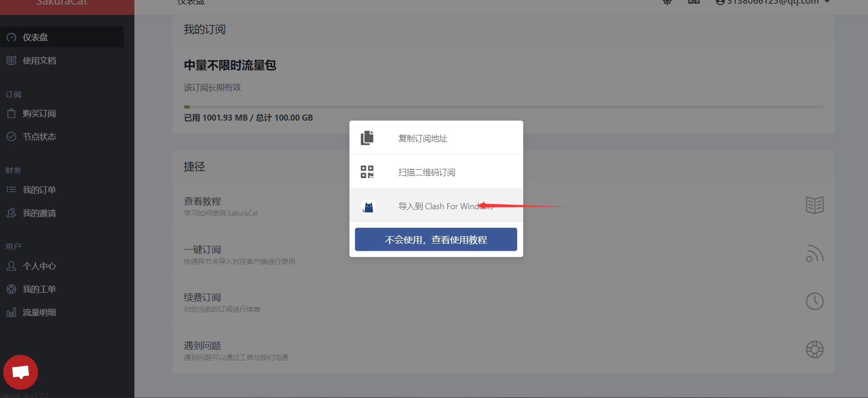868x398 pixels.
Task: Click the lifebuoy icon beside 遇到问题
Action: 814,349
